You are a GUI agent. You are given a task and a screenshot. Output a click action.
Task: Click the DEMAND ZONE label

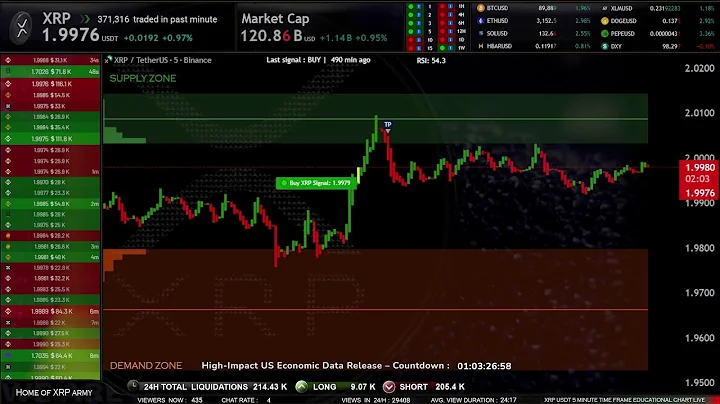point(146,365)
